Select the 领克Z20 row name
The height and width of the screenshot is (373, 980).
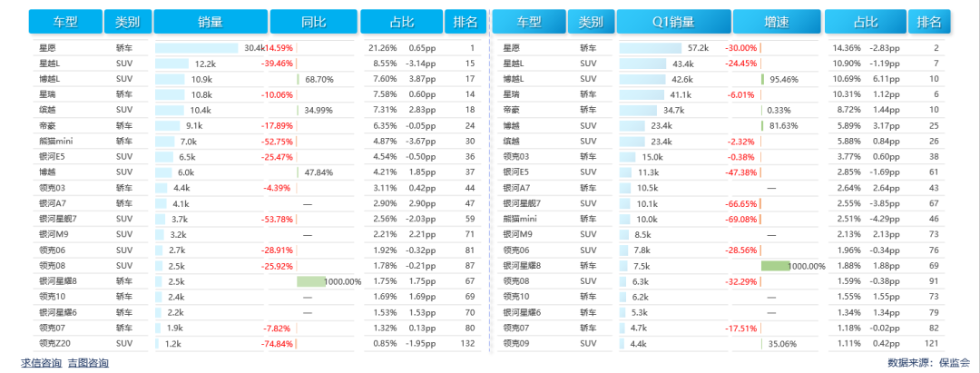(54, 344)
